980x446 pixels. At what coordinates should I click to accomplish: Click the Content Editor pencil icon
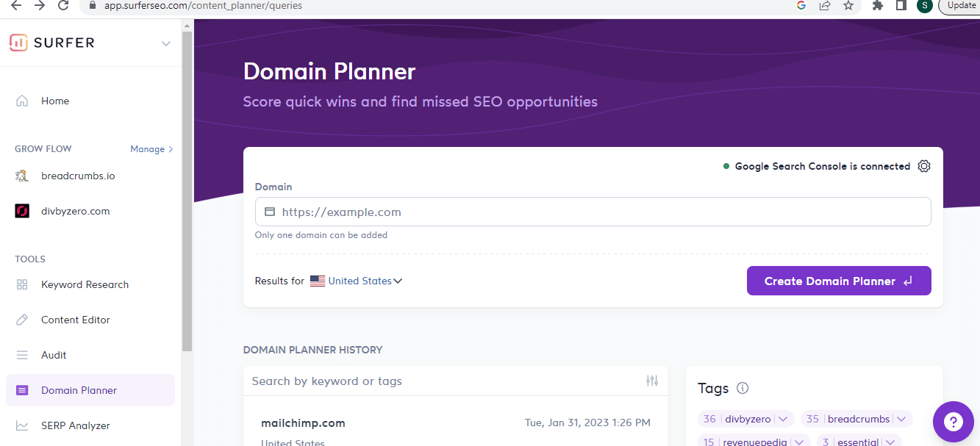(22, 320)
